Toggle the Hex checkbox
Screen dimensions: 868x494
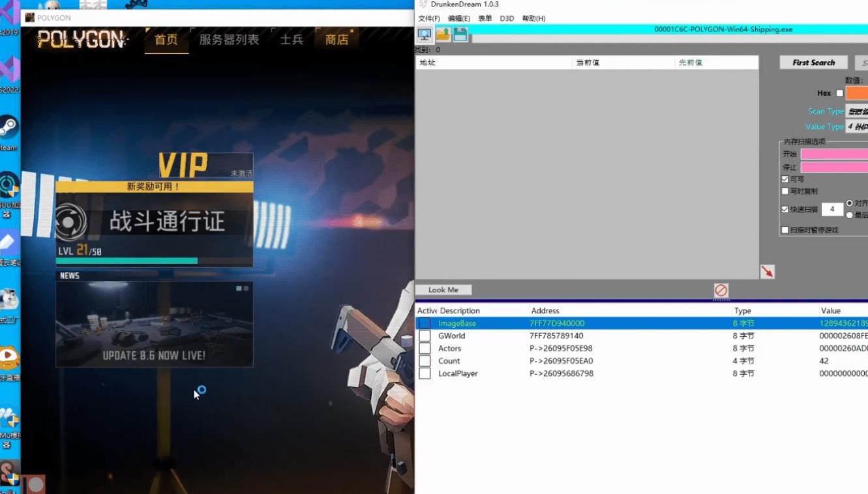point(840,93)
